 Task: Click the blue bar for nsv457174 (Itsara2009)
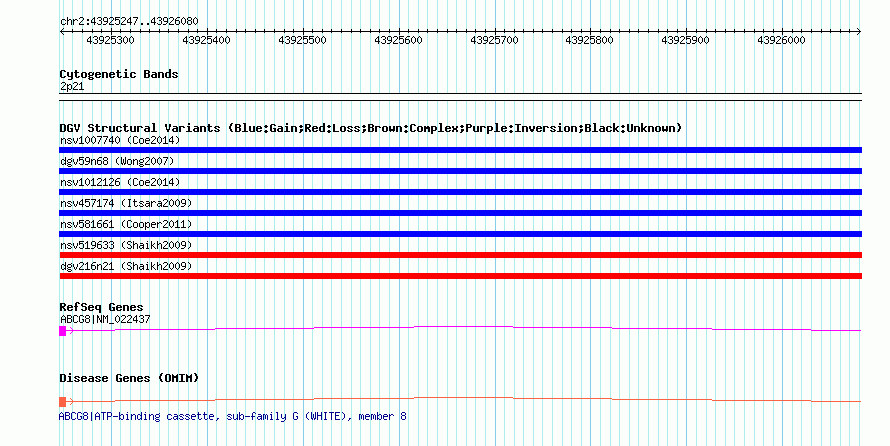tap(460, 213)
